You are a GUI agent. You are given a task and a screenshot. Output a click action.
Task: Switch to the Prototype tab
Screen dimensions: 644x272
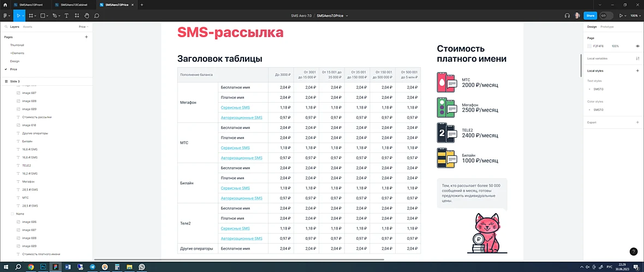click(x=607, y=26)
